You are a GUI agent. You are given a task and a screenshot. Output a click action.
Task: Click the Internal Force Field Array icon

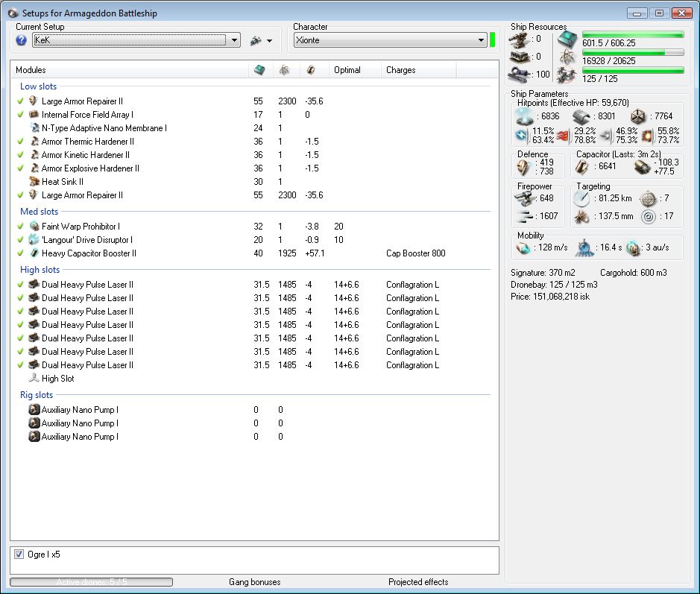point(34,115)
